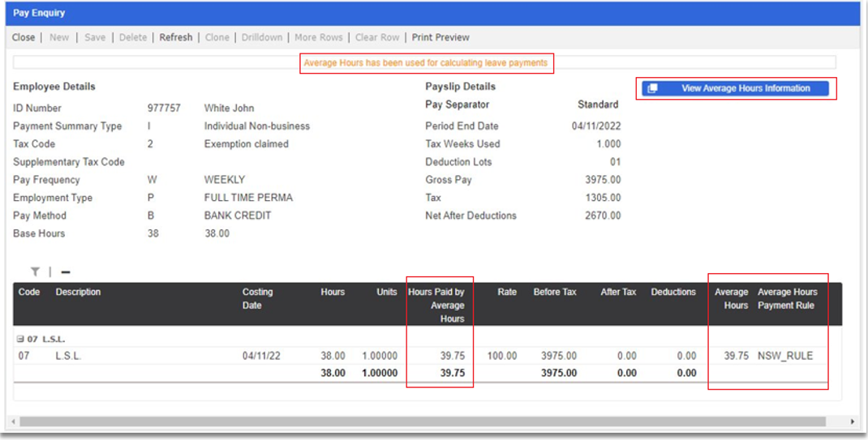
Task: Click Save in the toolbar
Action: pos(95,37)
